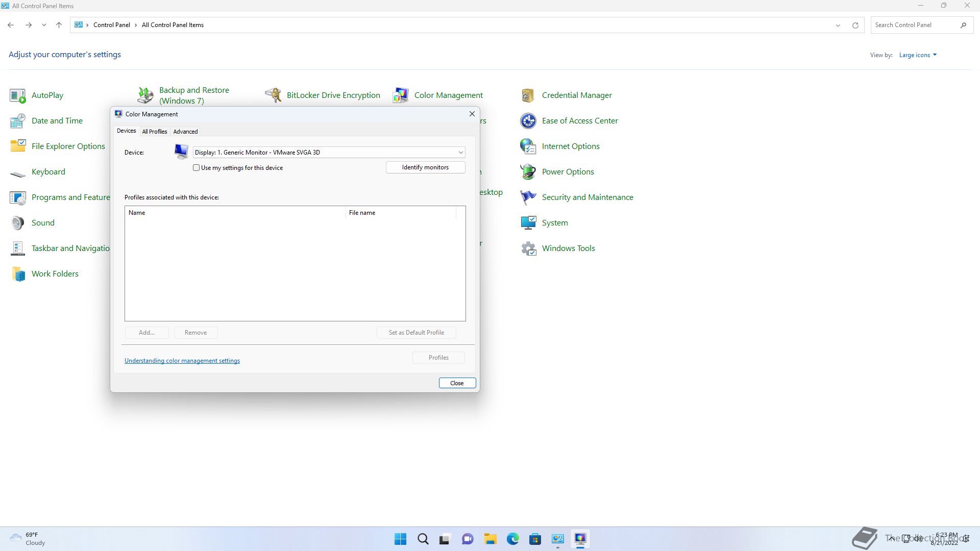Viewport: 980px width, 551px height.
Task: Open the Sound speaker icon
Action: click(18, 223)
